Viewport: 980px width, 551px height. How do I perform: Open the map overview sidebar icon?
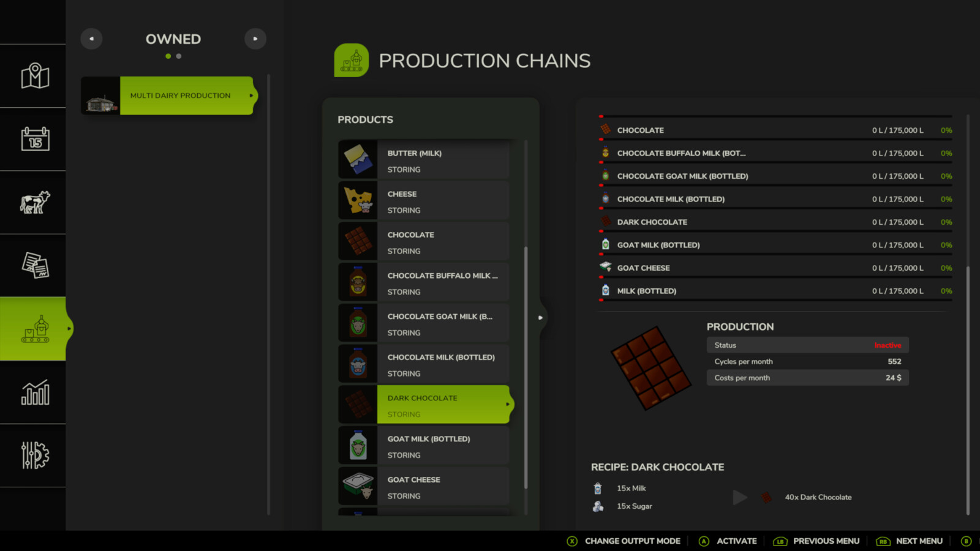click(x=35, y=77)
